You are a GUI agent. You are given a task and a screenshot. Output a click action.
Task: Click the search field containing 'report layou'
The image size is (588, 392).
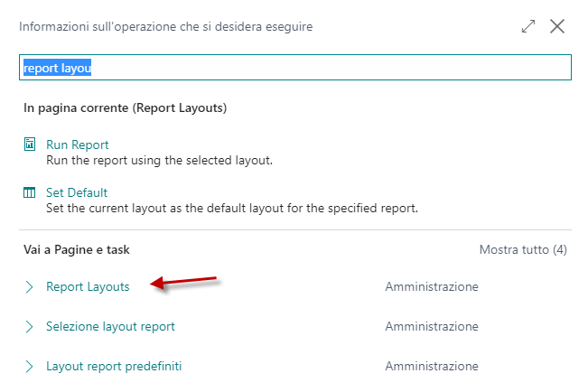[295, 68]
